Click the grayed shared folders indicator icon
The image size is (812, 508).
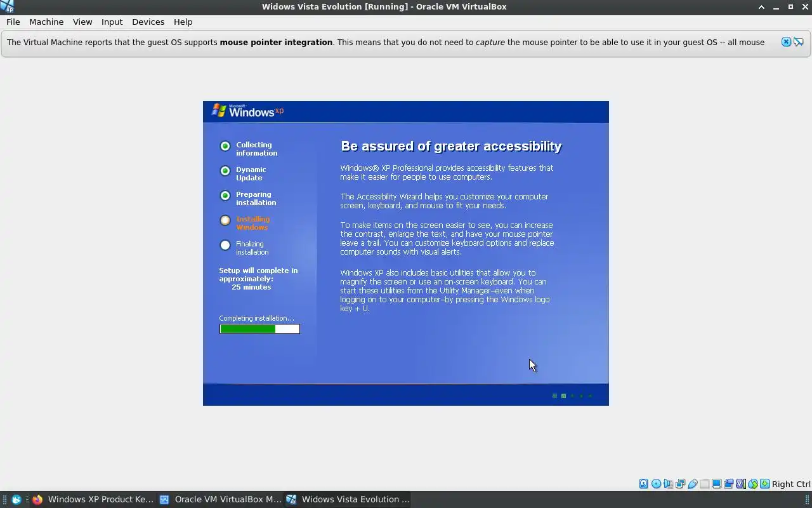point(704,484)
